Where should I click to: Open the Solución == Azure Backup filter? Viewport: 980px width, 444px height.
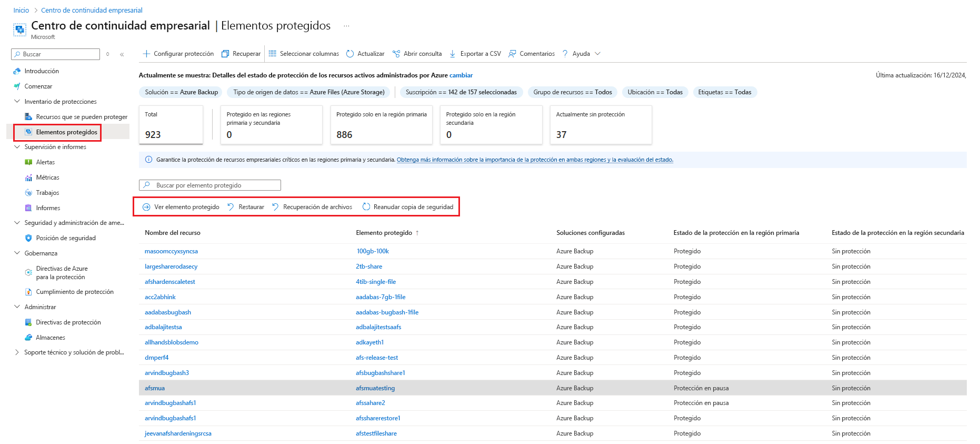(181, 92)
